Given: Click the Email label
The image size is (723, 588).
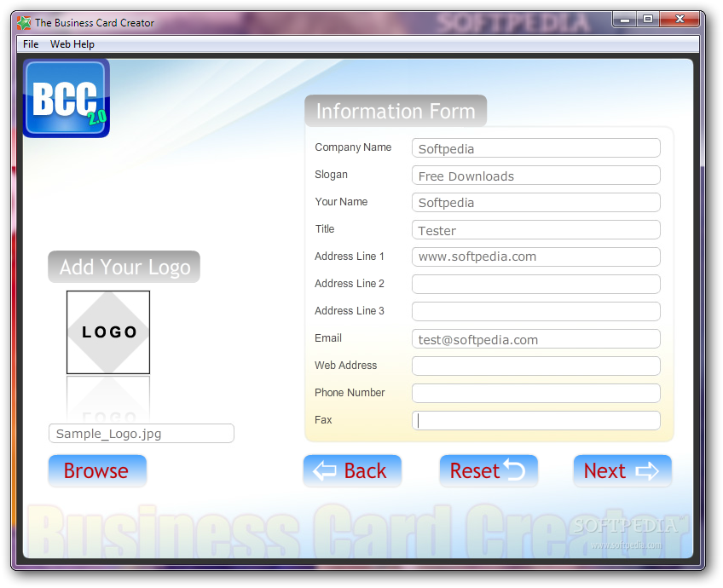Looking at the screenshot, I should coord(328,338).
